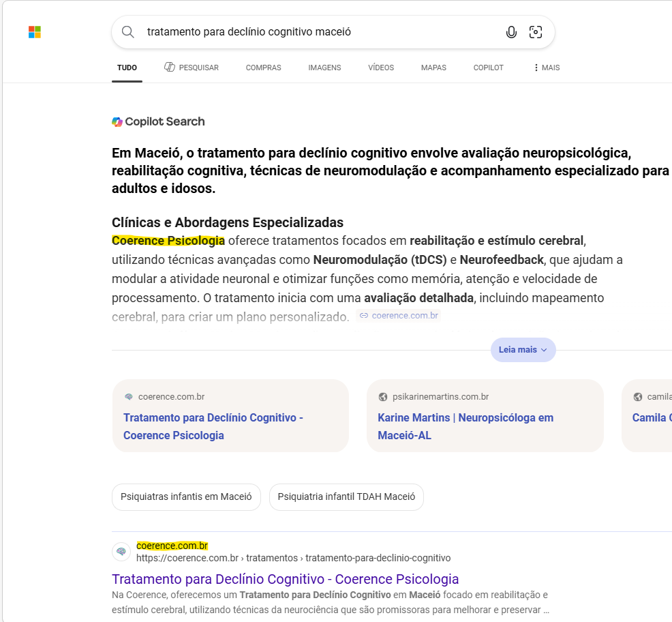The width and height of the screenshot is (672, 622).
Task: Click highlighted Coerence Psicologia text
Action: click(x=168, y=241)
